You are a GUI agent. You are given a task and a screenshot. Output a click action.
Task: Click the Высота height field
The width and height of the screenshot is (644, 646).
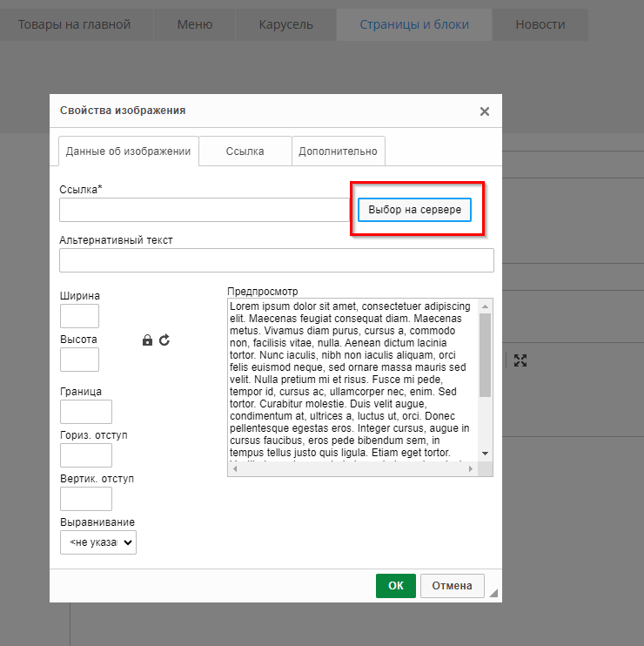[79, 360]
